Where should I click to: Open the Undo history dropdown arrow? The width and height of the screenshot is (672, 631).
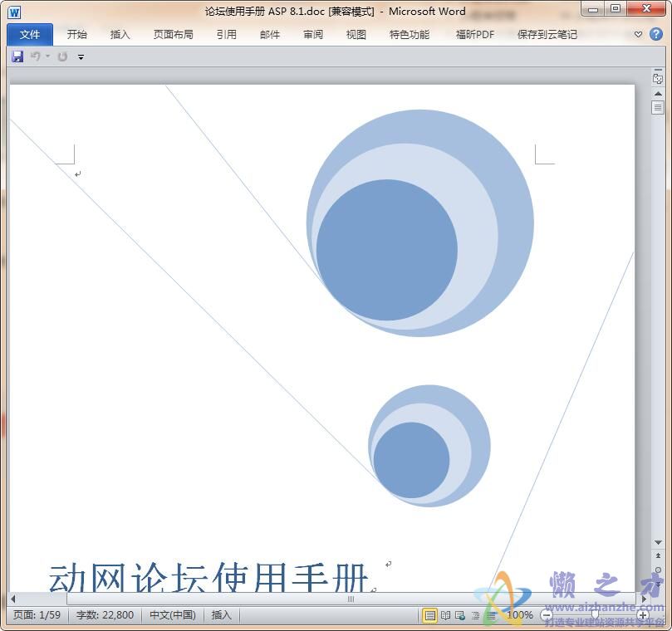pyautogui.click(x=47, y=56)
